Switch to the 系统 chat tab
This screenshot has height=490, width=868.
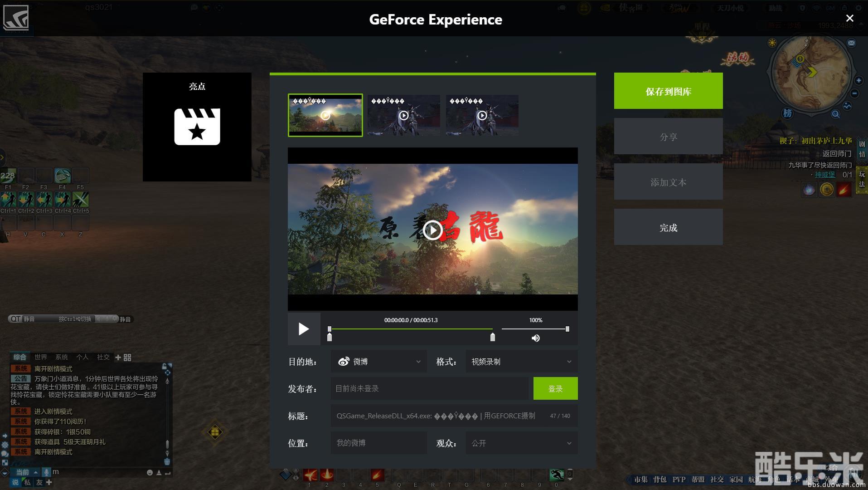pyautogui.click(x=62, y=357)
